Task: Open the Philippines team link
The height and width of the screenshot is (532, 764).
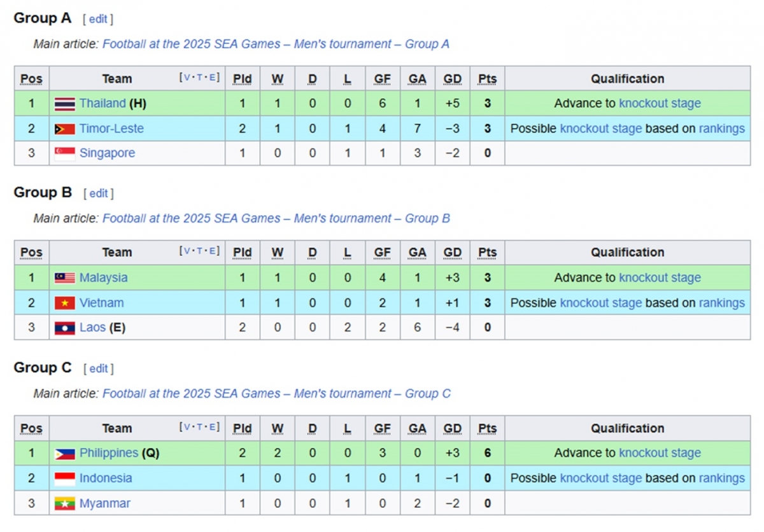Action: 109,453
